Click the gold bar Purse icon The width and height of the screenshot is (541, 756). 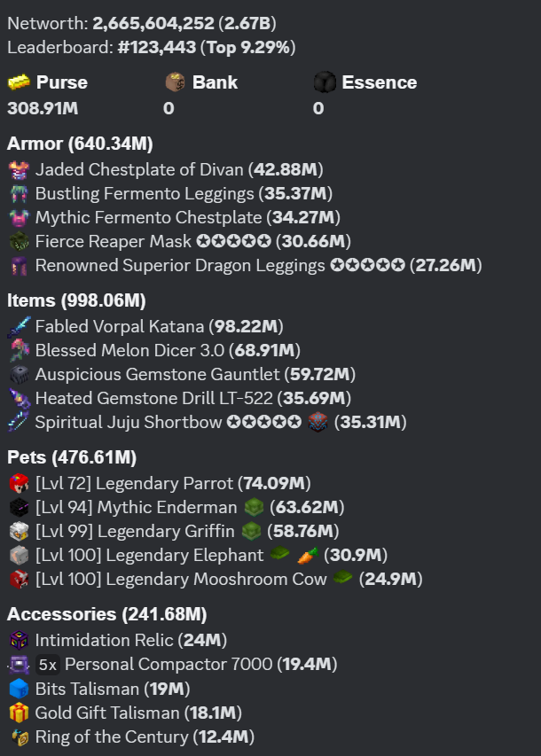tap(19, 82)
